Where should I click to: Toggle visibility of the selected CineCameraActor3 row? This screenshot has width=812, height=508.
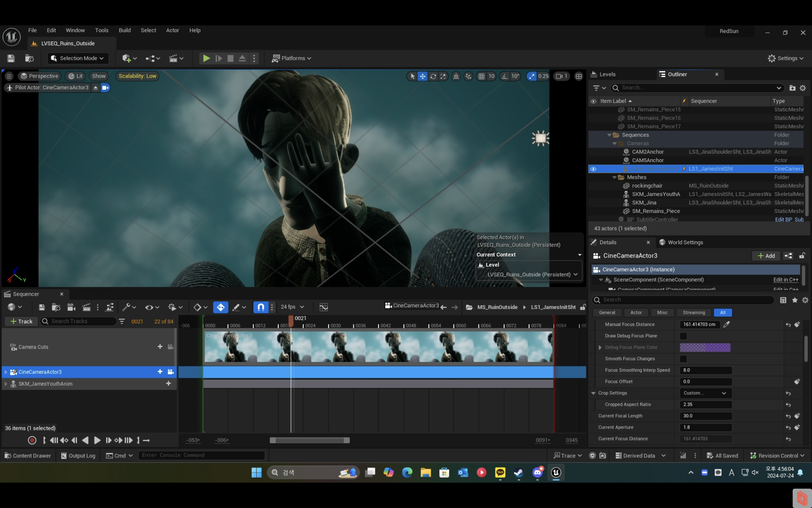pyautogui.click(x=593, y=169)
